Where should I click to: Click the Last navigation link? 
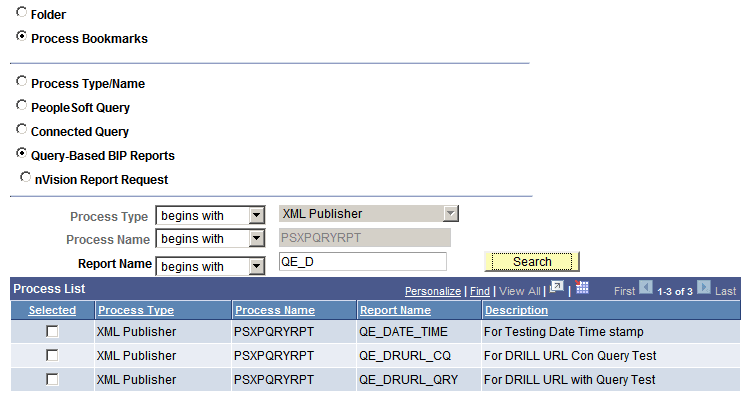[726, 291]
